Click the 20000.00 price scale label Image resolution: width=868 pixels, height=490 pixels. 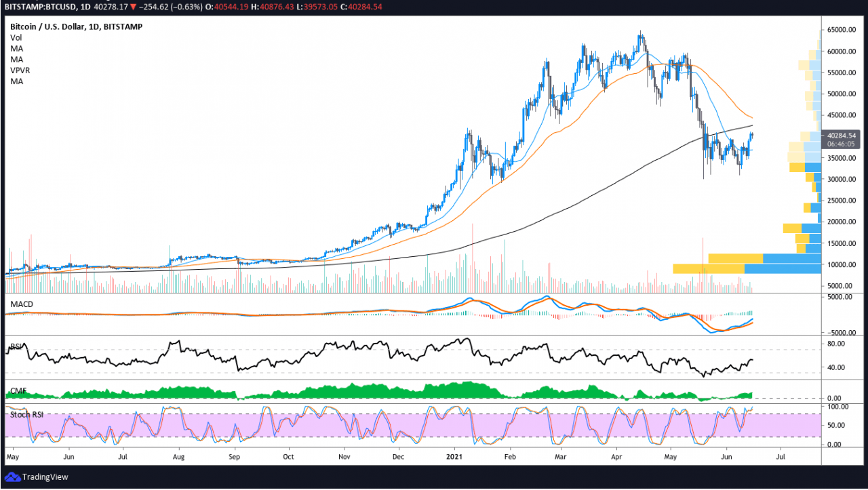click(843, 222)
